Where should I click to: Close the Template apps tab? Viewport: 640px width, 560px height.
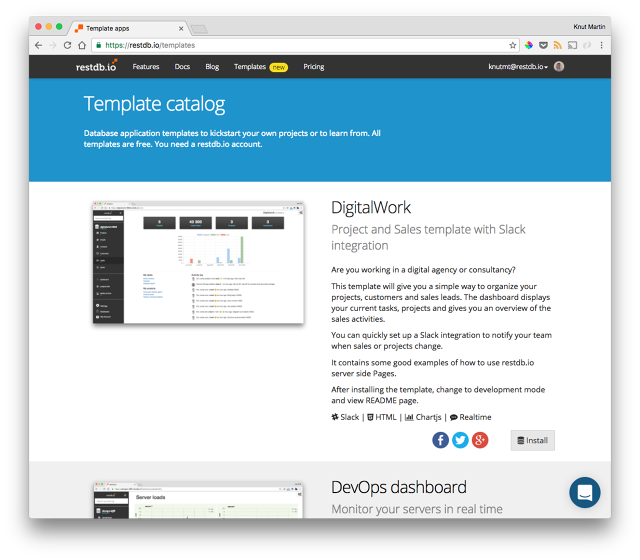point(181,29)
